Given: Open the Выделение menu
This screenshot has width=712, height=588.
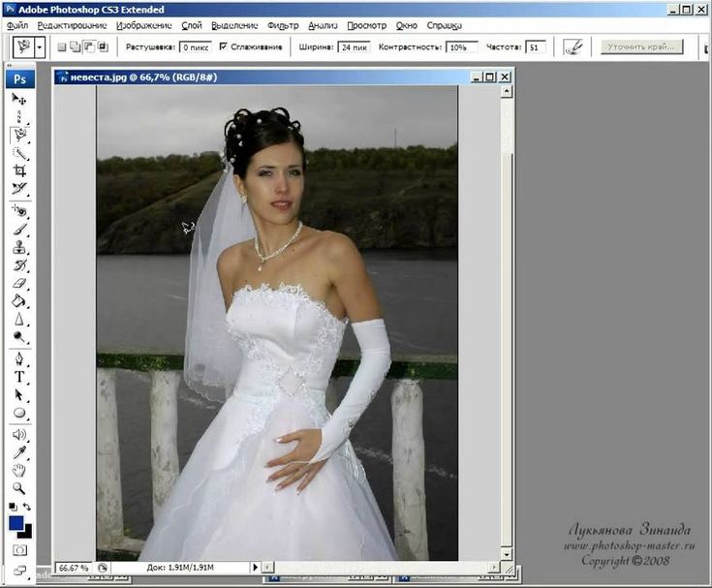Looking at the screenshot, I should (x=234, y=25).
